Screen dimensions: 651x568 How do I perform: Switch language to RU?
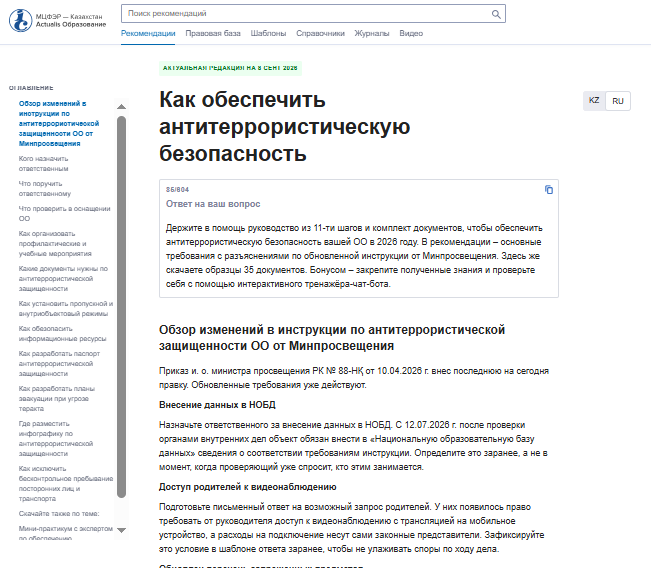pyautogui.click(x=618, y=101)
